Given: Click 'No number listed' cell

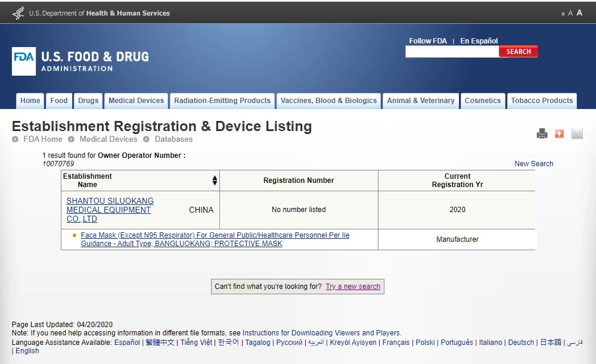Looking at the screenshot, I should coord(299,210).
